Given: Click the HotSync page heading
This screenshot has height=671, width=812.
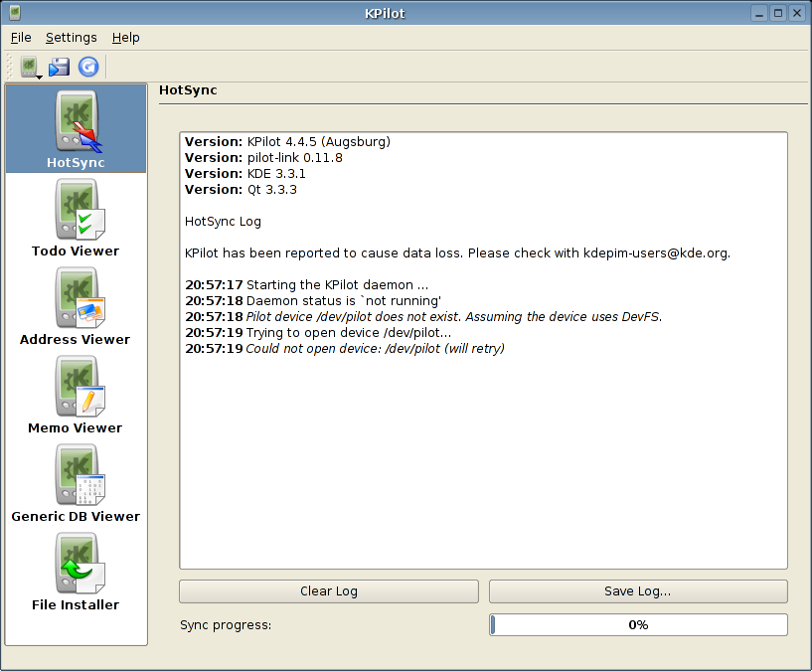Looking at the screenshot, I should (188, 90).
